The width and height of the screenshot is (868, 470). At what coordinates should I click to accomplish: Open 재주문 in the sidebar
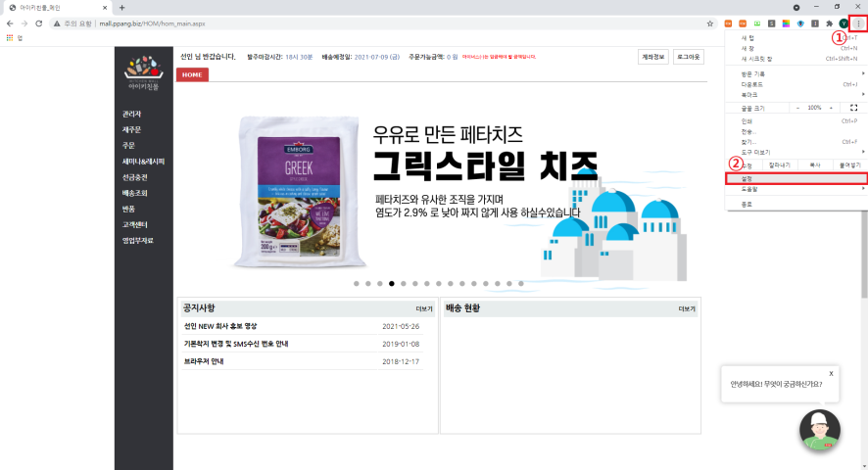(131, 129)
